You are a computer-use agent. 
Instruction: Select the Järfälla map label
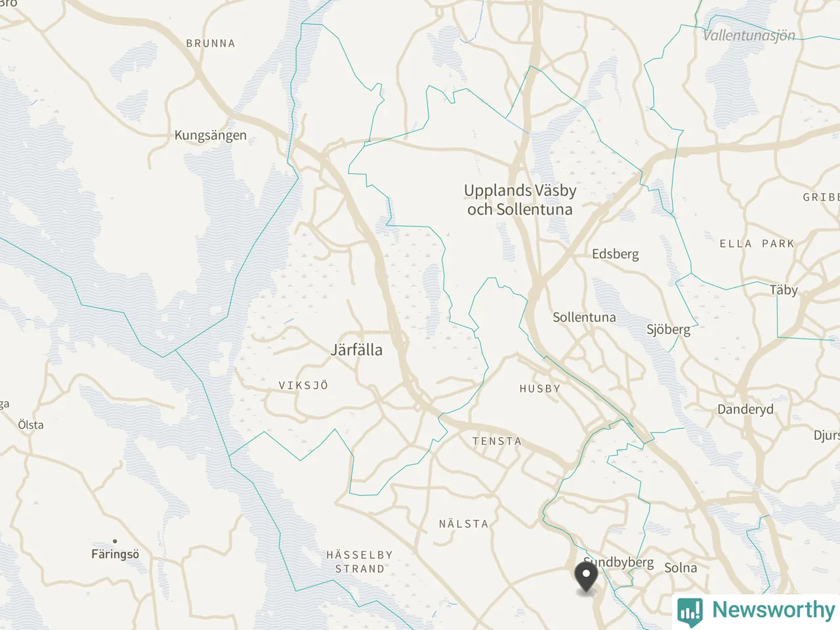356,350
